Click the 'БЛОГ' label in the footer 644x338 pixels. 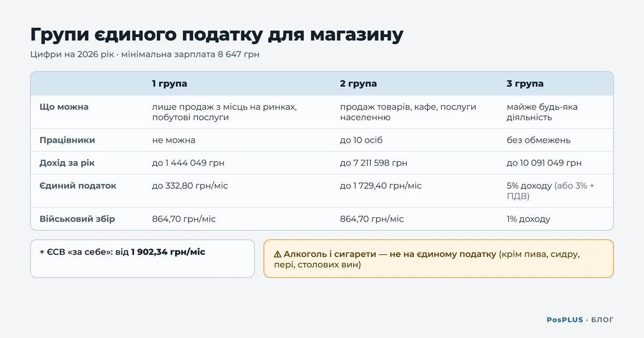tap(602, 320)
